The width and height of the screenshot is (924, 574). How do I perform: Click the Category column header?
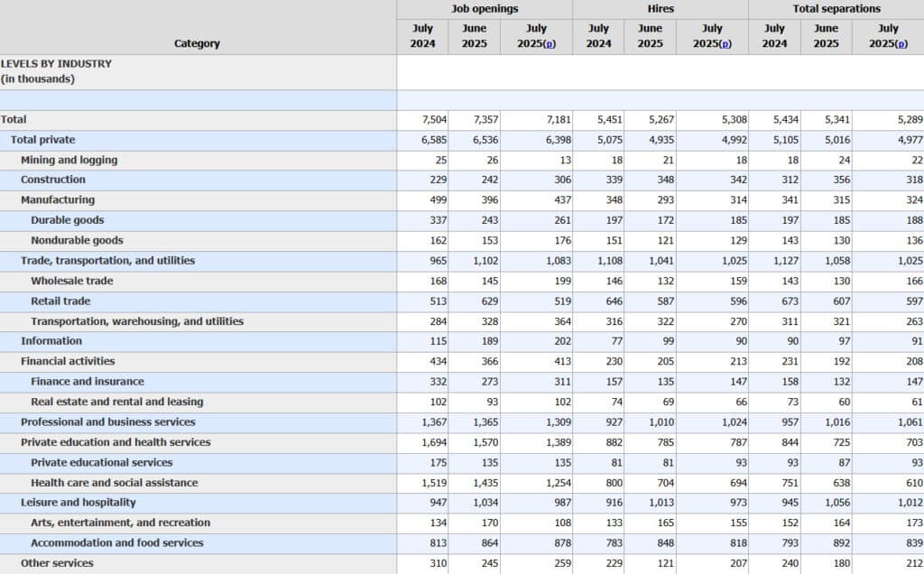tap(197, 43)
